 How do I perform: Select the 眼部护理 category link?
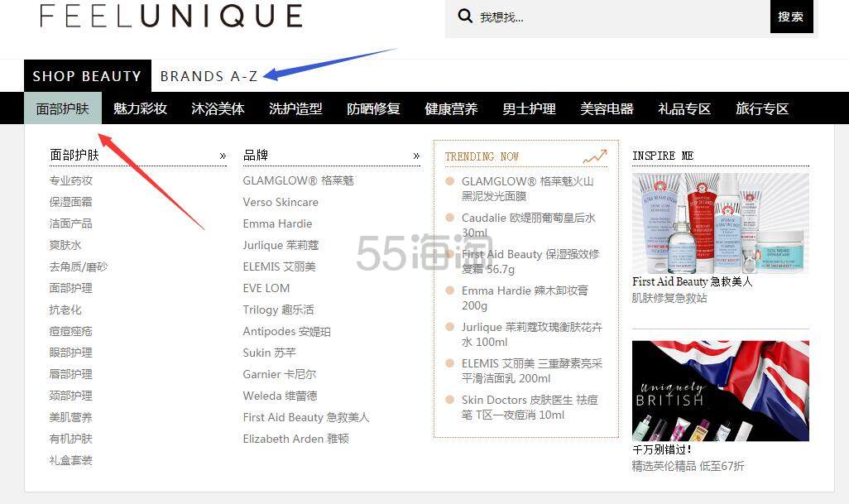[71, 353]
